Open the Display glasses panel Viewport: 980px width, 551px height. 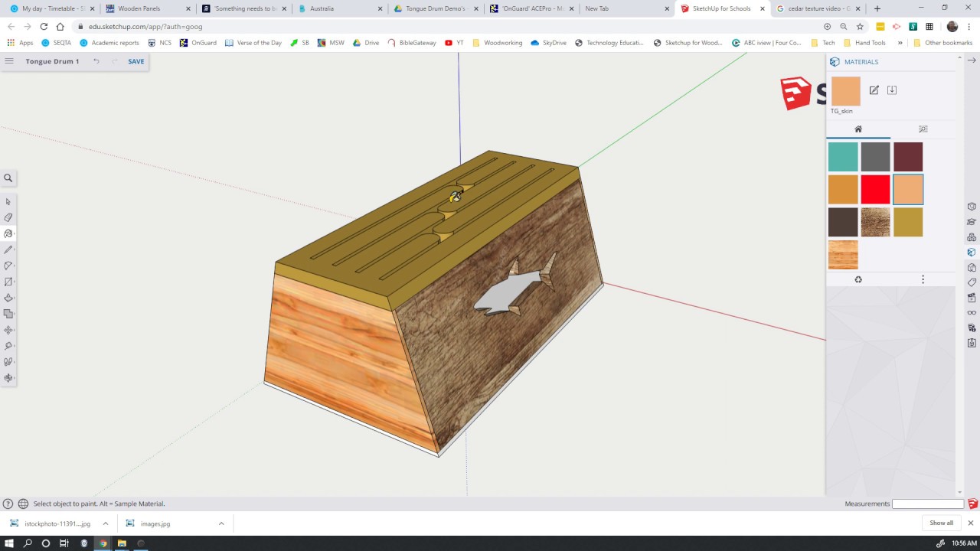tap(972, 313)
